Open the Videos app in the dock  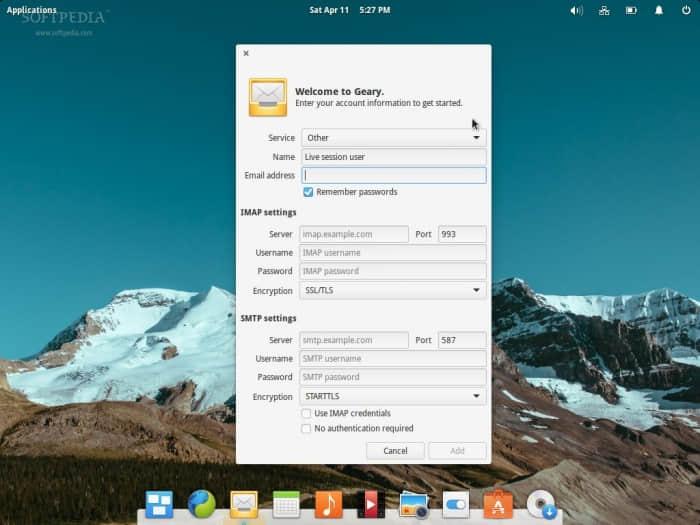coord(371,504)
